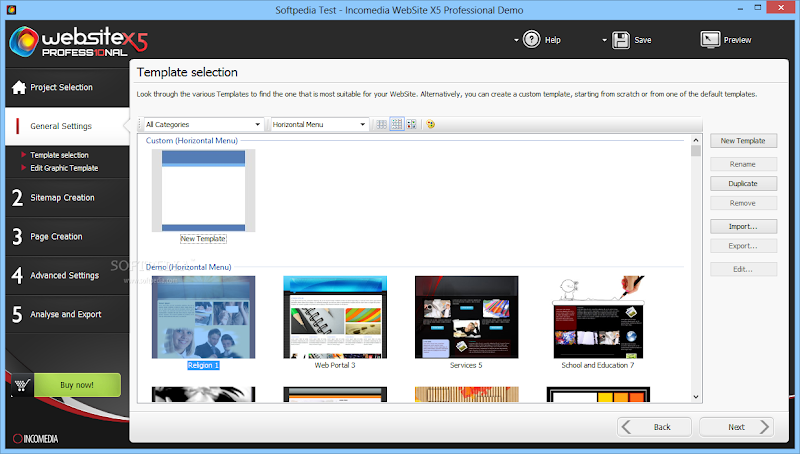Viewport: 800px width, 454px height.
Task: Click the Back button
Action: [x=655, y=427]
